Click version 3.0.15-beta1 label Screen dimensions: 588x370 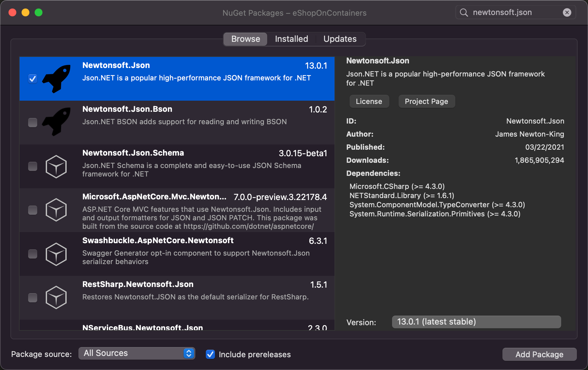[303, 153]
